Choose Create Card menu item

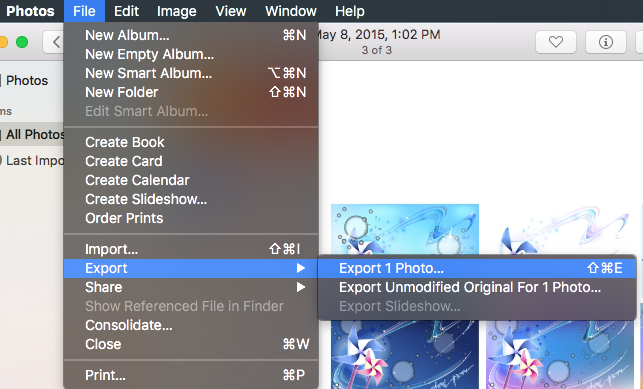pos(191,161)
